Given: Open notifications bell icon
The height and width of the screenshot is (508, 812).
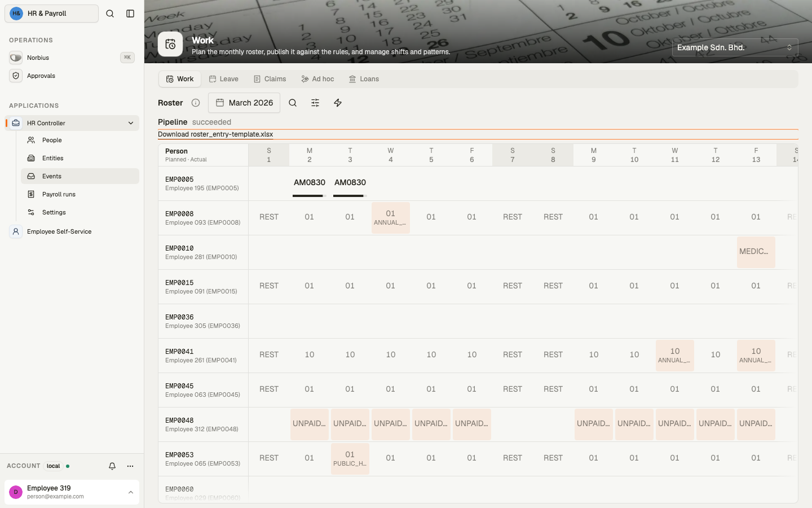Looking at the screenshot, I should click(112, 466).
